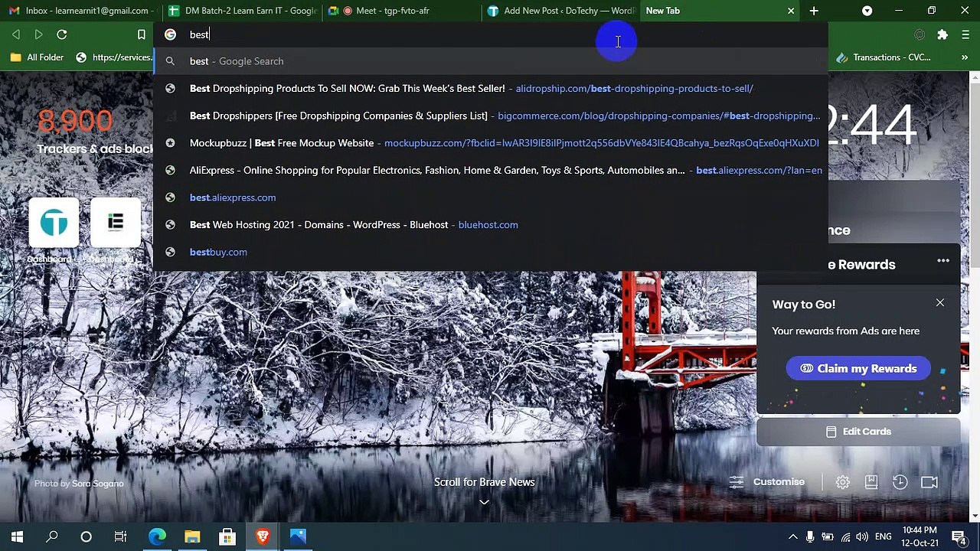Dismiss the Way to Go notification

940,303
